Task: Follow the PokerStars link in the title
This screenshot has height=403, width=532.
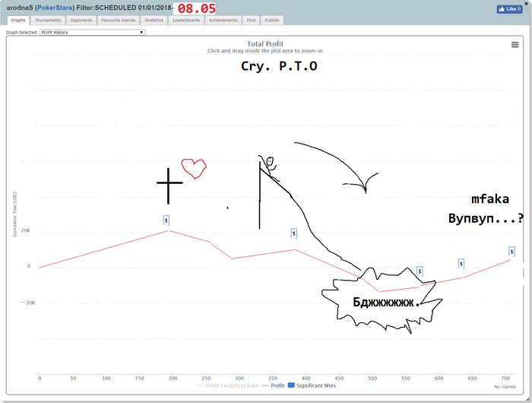Action: (55, 8)
